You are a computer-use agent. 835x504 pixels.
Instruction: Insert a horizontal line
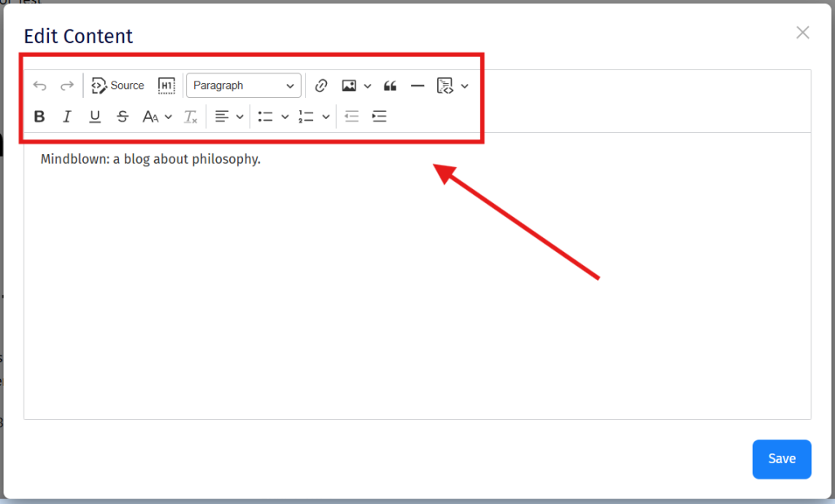417,86
